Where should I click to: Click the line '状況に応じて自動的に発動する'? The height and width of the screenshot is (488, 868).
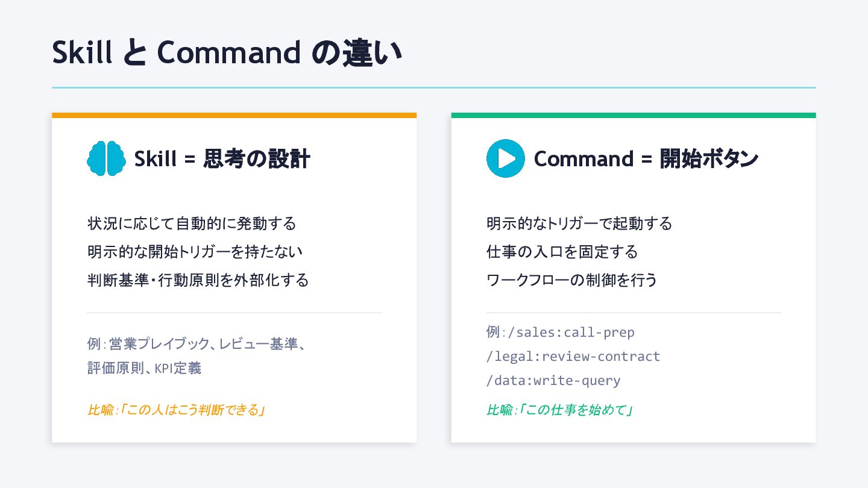192,224
